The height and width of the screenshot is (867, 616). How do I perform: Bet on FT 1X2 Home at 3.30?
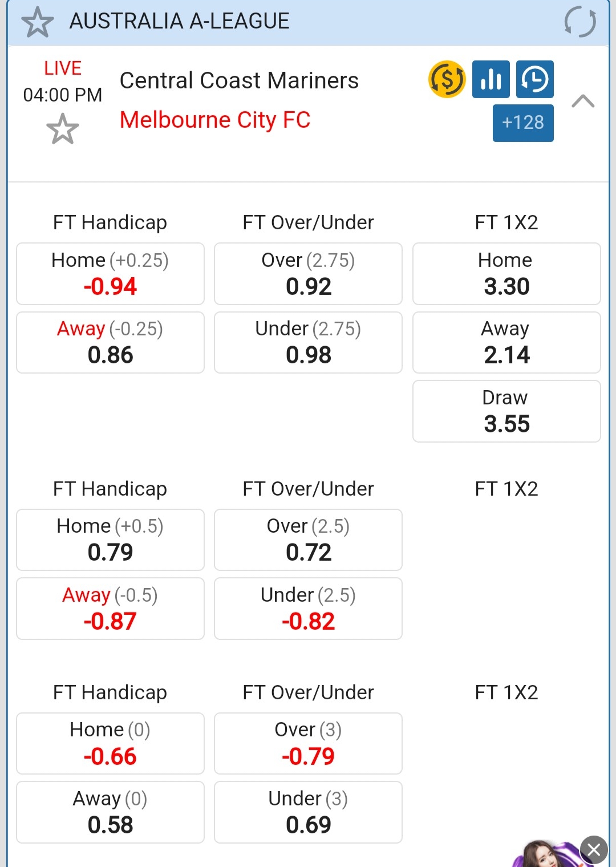506,274
